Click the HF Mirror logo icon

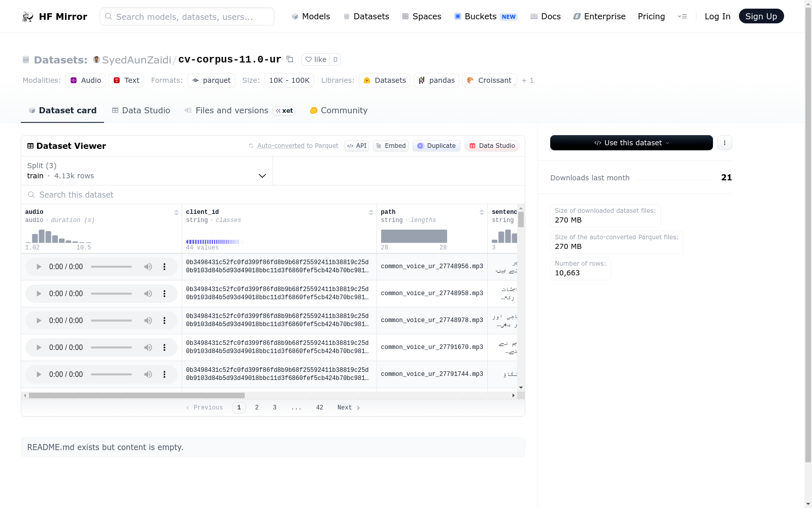pyautogui.click(x=28, y=17)
